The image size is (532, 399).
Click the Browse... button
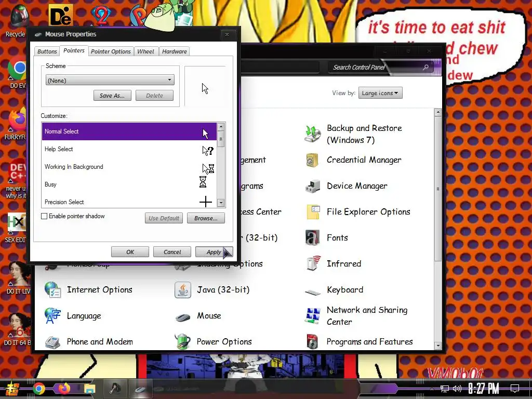coord(206,218)
